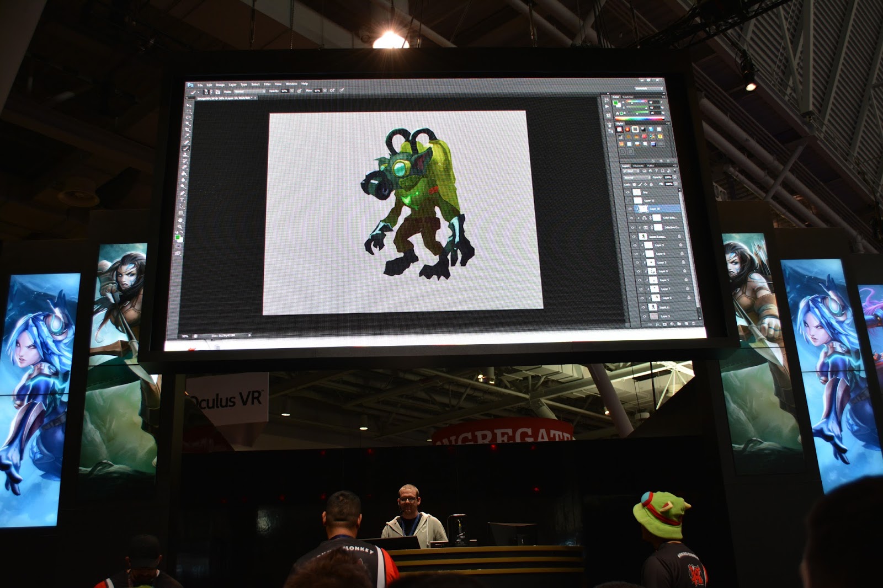Open the Image menu
883x588 pixels.
tap(220, 84)
